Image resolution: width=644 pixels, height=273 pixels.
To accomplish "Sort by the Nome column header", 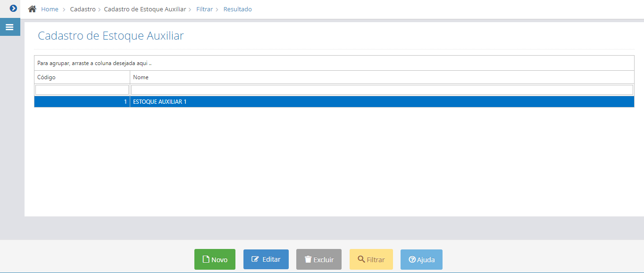I will tap(382, 77).
